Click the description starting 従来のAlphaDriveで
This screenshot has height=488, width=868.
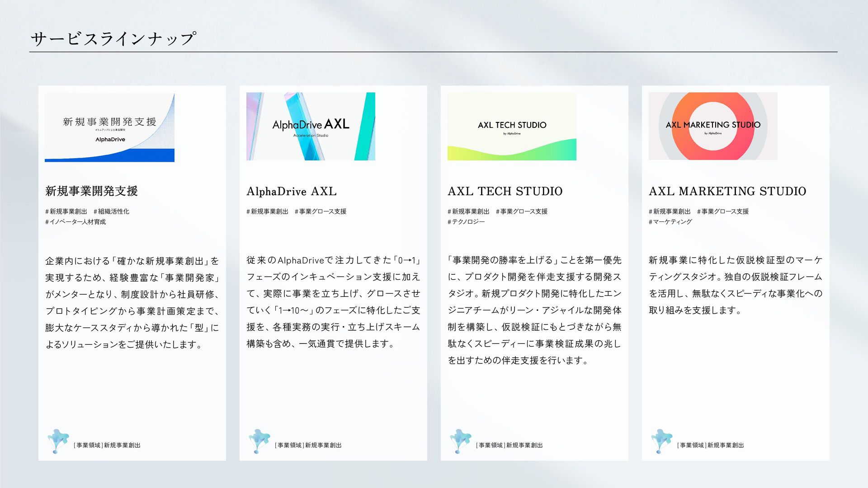(x=334, y=302)
